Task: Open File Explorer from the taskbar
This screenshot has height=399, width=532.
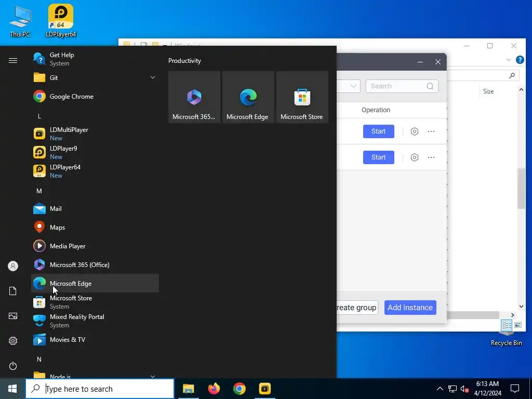Action: [x=188, y=389]
